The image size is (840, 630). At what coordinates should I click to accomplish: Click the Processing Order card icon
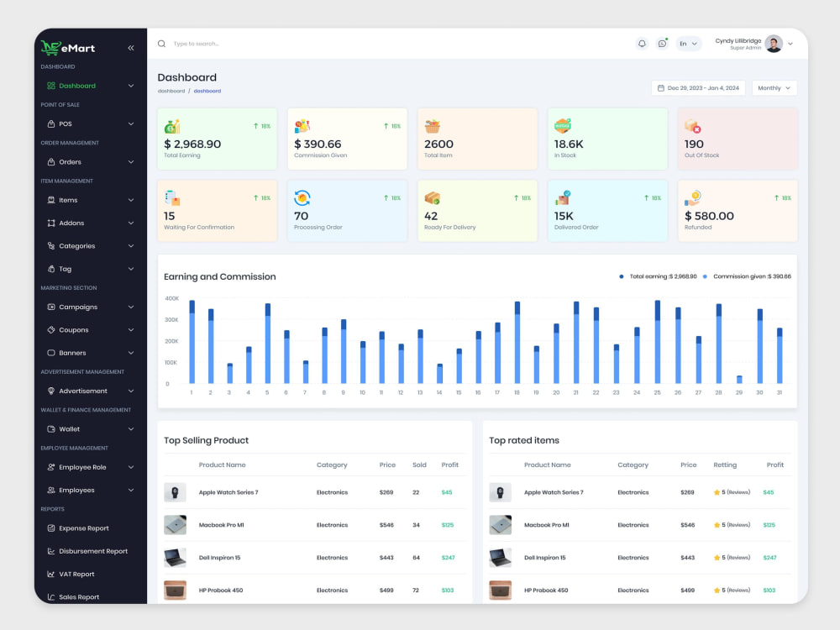302,198
